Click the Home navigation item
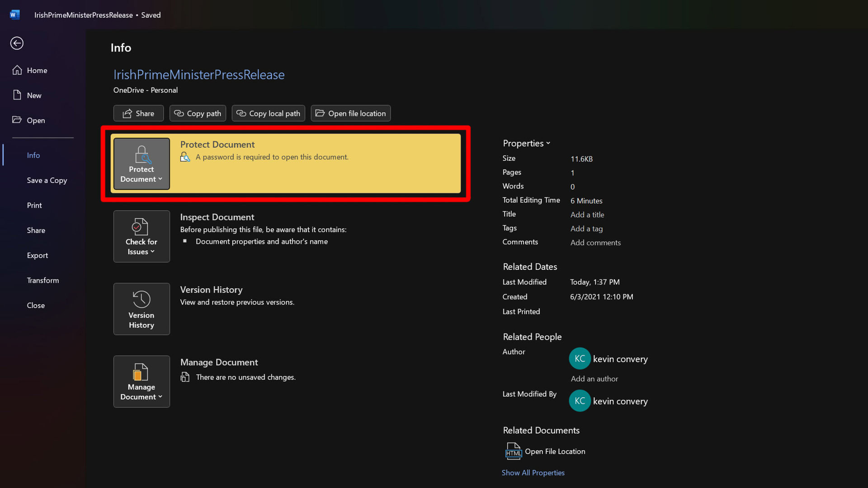Screen dimensions: 868x488 (37, 70)
